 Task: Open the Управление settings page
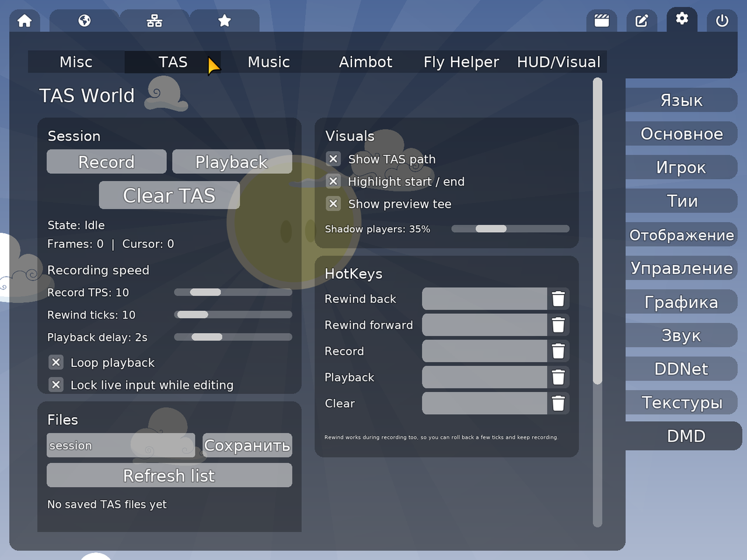click(682, 268)
